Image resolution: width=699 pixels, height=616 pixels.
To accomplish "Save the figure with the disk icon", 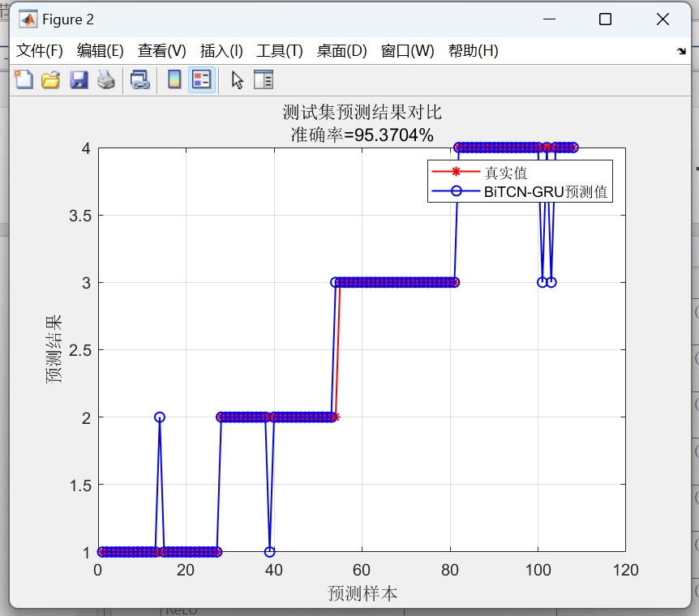I will tap(79, 79).
